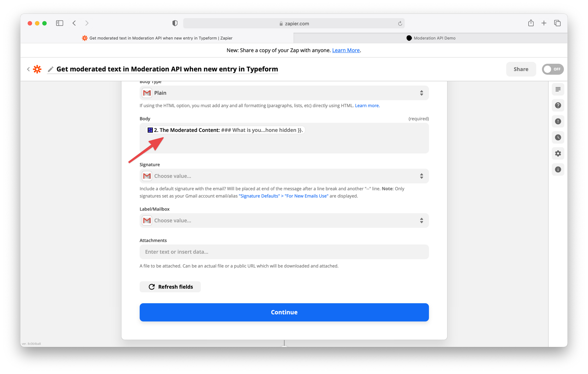
Task: Show the tab overview icon
Action: point(557,23)
